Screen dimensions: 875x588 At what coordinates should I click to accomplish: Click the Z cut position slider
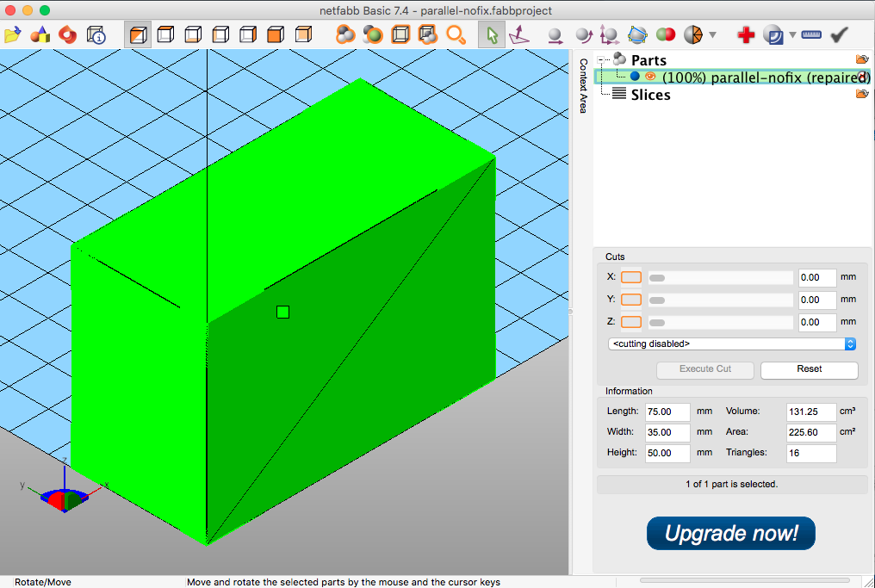tap(720, 323)
